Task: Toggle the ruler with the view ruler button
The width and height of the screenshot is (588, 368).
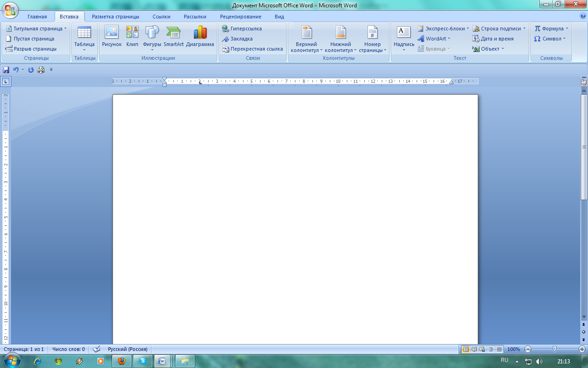Action: click(x=584, y=83)
